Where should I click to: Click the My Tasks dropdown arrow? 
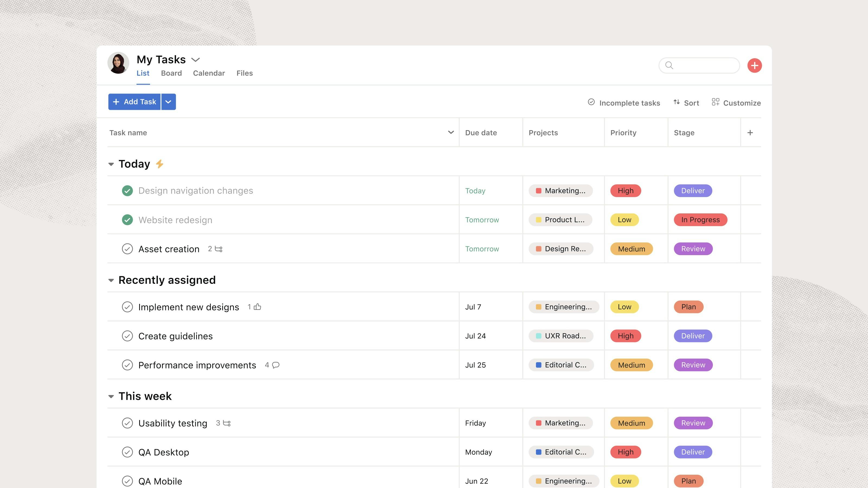click(x=196, y=59)
